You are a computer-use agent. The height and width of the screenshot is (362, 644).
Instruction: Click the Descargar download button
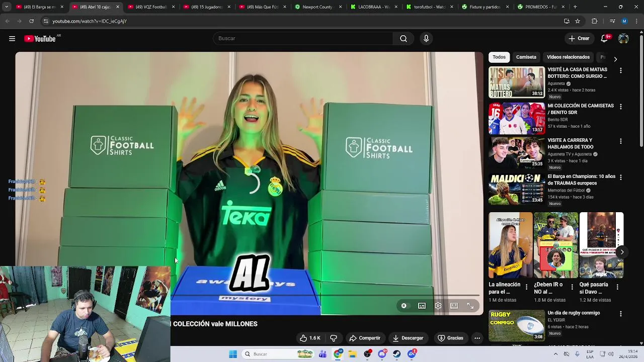(x=408, y=338)
